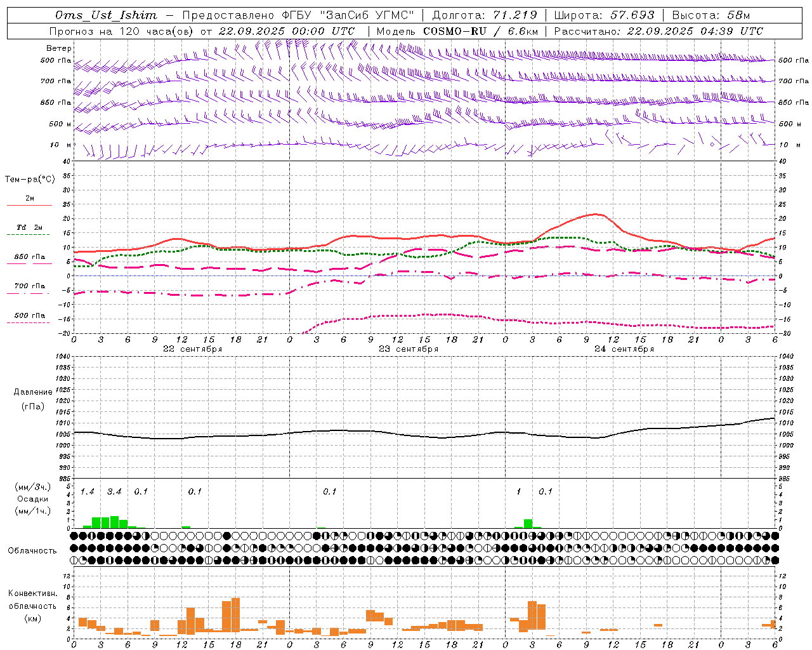This screenshot has width=812, height=650.
Task: Click the station name Oms_Ust_Ishim
Action: (106, 15)
